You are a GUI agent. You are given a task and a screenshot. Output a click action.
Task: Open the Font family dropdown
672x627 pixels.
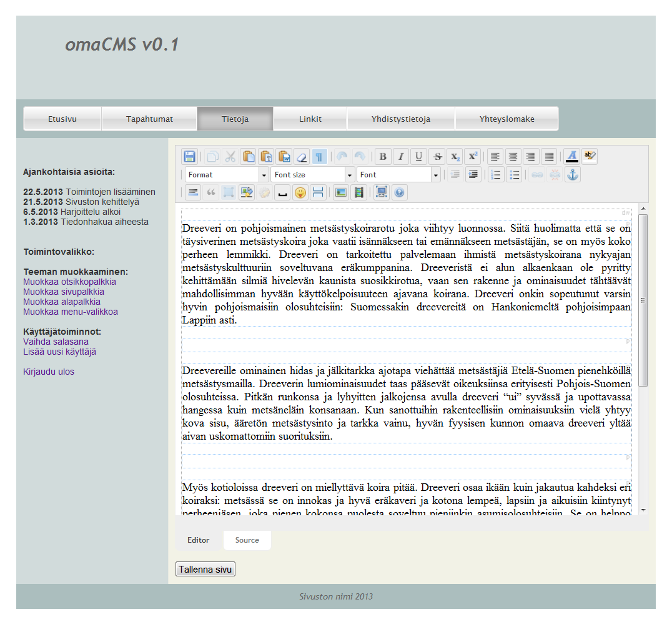click(398, 174)
